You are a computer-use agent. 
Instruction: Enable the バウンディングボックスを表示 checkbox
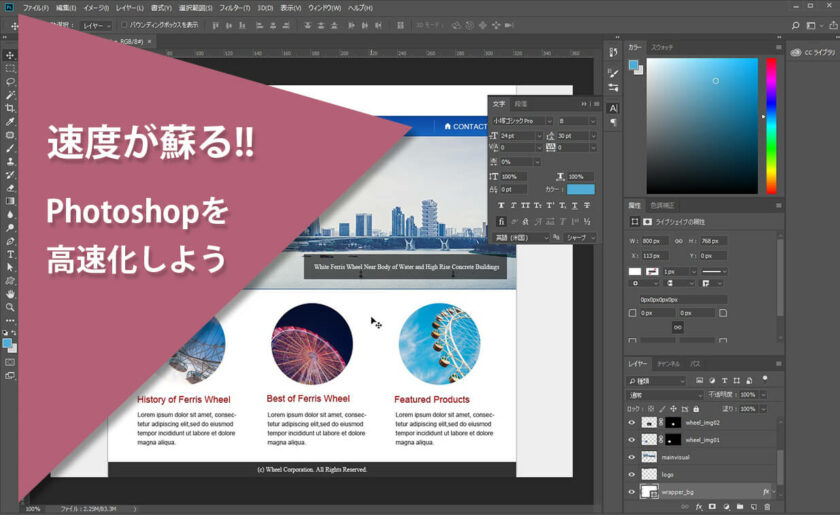tap(124, 25)
